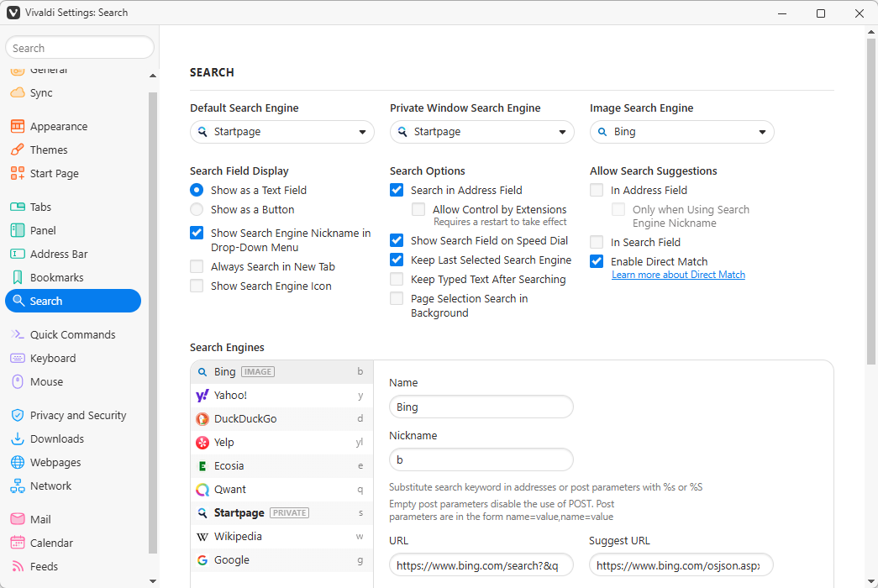Image resolution: width=878 pixels, height=588 pixels.
Task: Select the DuckDuckGo icon in search engines list
Action: pyautogui.click(x=202, y=418)
